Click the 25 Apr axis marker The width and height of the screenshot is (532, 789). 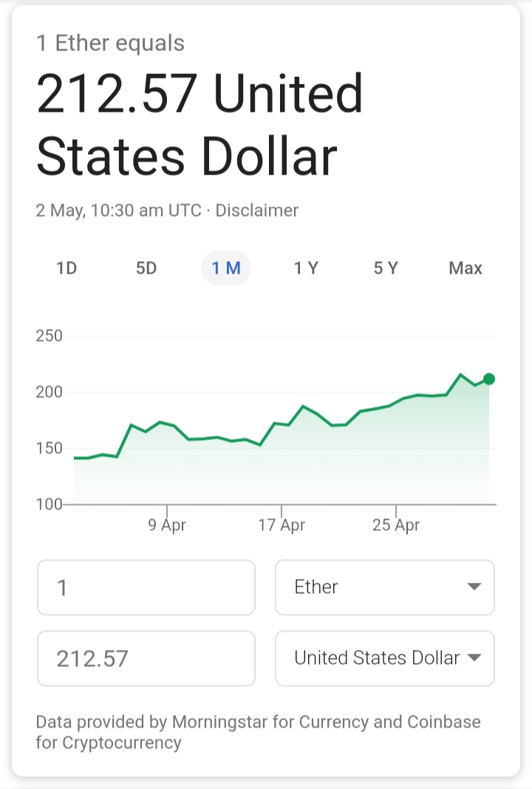396,525
